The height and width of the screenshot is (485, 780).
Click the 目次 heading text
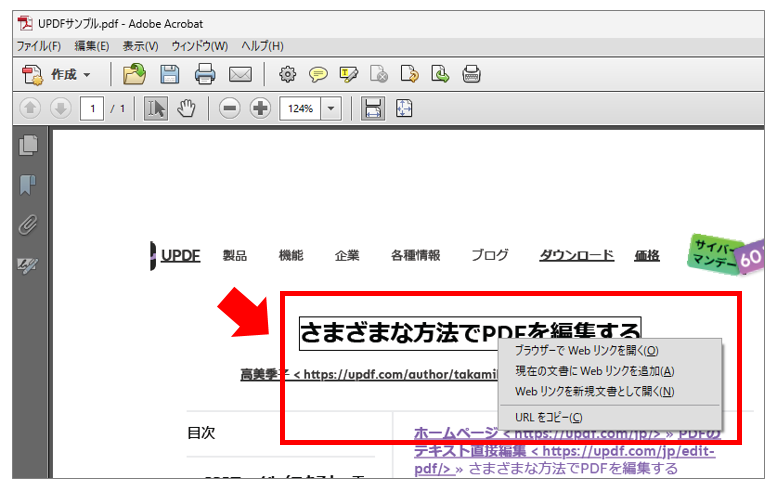click(x=201, y=433)
